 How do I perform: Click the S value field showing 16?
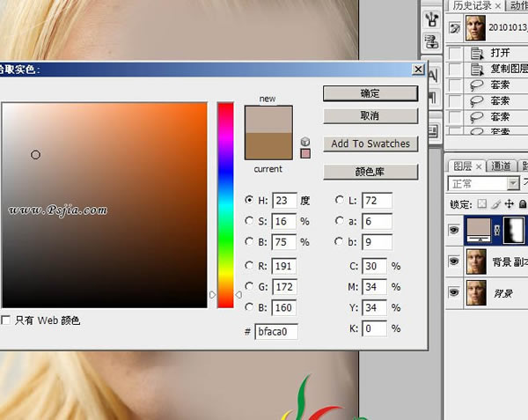pos(284,222)
